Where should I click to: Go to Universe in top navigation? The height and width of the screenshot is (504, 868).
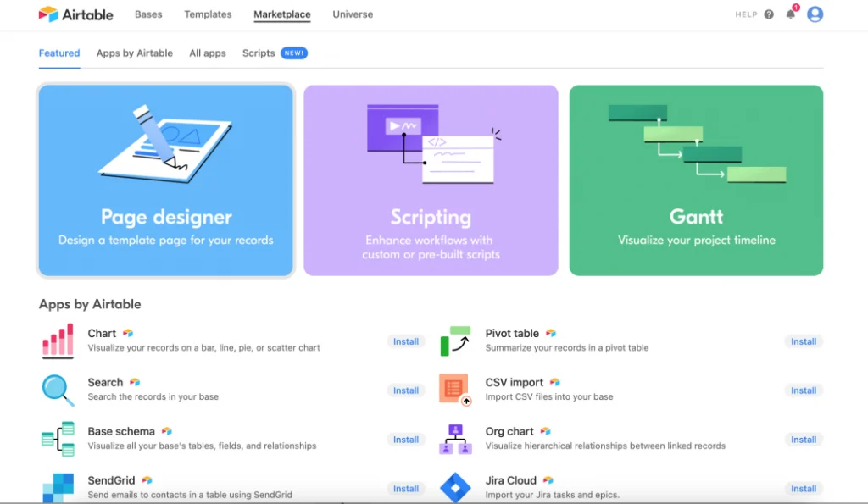(353, 14)
